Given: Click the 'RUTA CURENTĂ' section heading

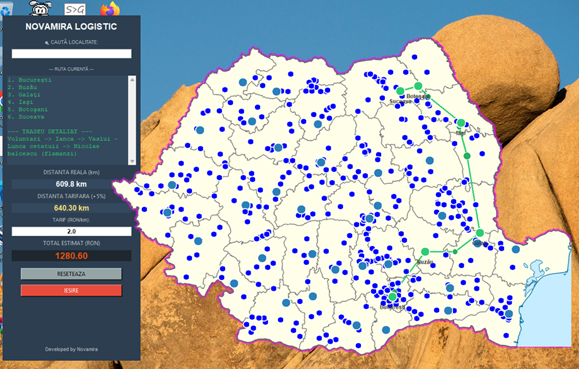Looking at the screenshot, I should (x=71, y=69).
